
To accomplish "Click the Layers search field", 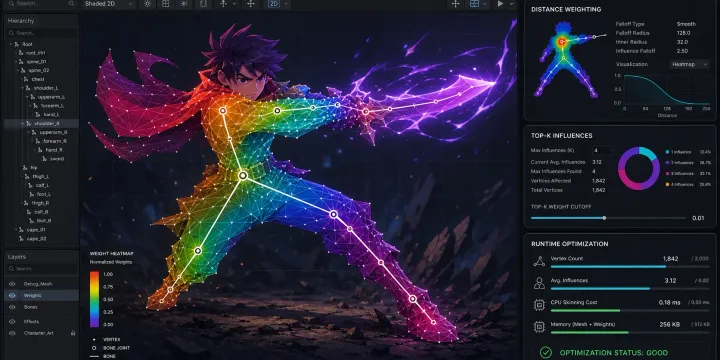I will 41,269.
